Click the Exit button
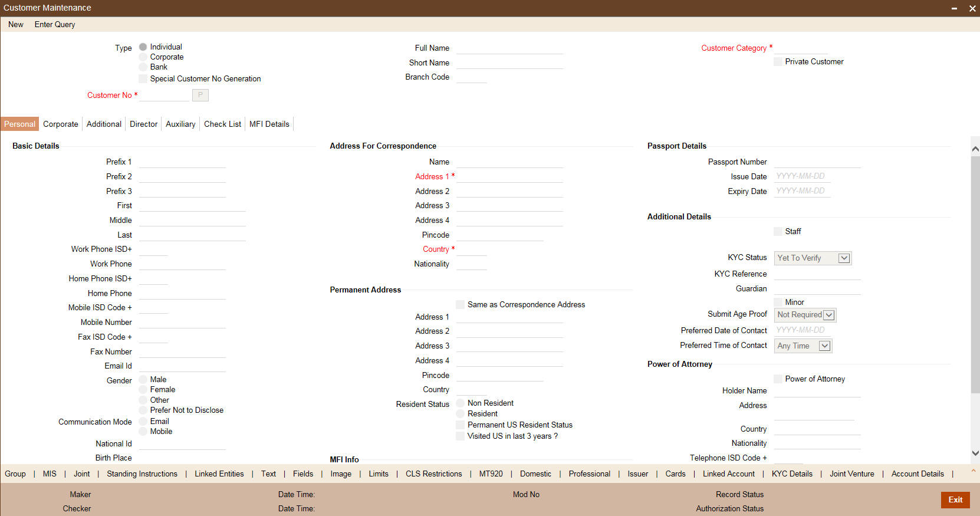Viewport: 980px width, 516px height. (x=955, y=499)
